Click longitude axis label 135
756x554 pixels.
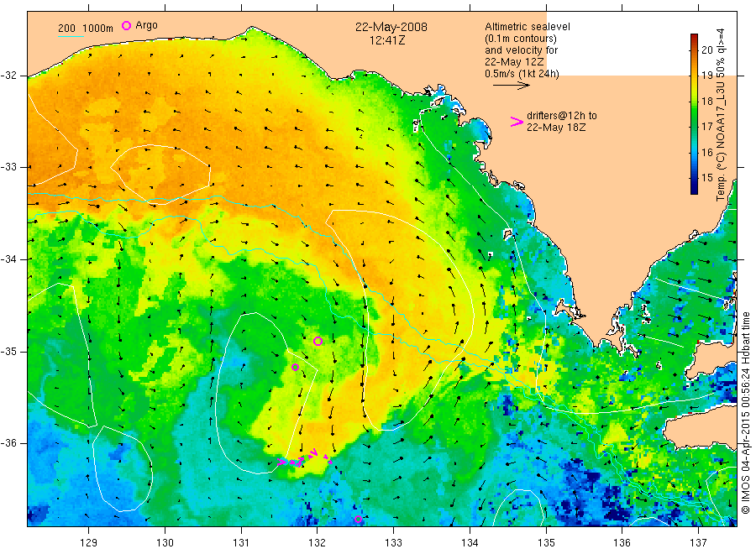(546, 543)
